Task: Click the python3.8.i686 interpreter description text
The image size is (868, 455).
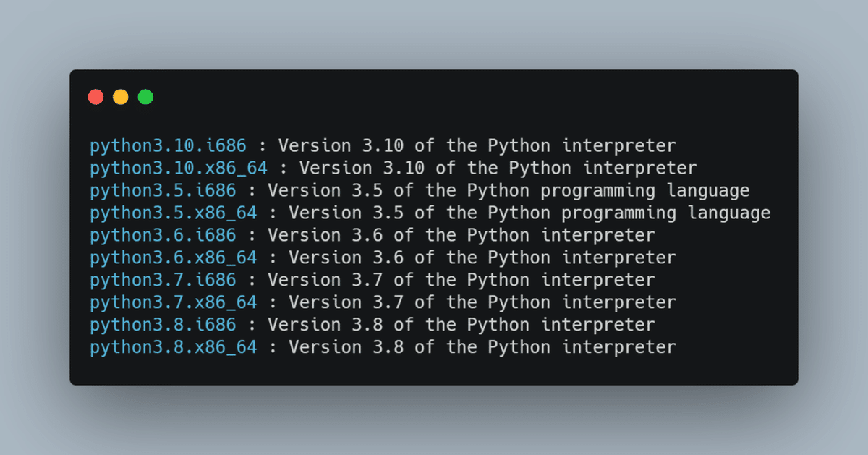Action: click(x=461, y=326)
